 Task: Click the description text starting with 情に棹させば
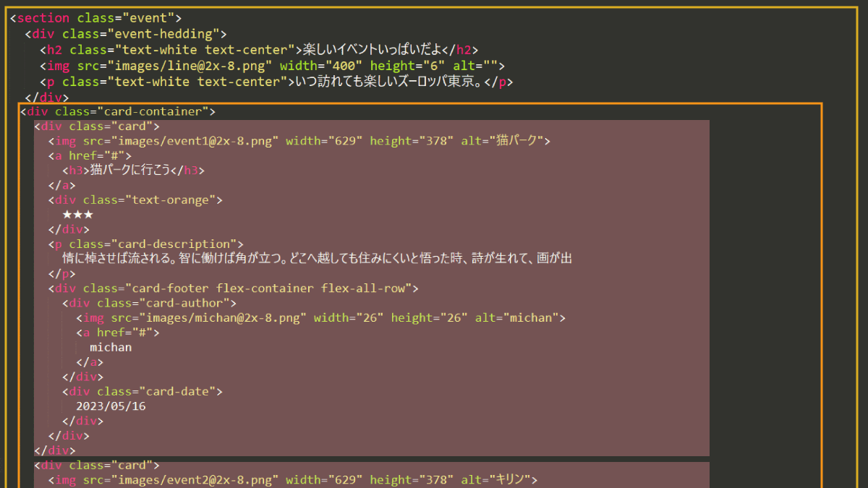[317, 259]
